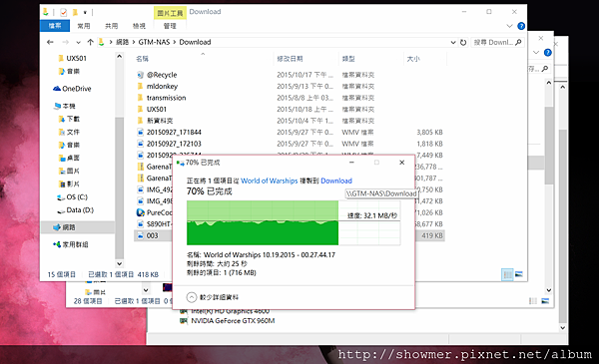
Task: Open the Pictures folder under This PC
Action: click(x=73, y=171)
